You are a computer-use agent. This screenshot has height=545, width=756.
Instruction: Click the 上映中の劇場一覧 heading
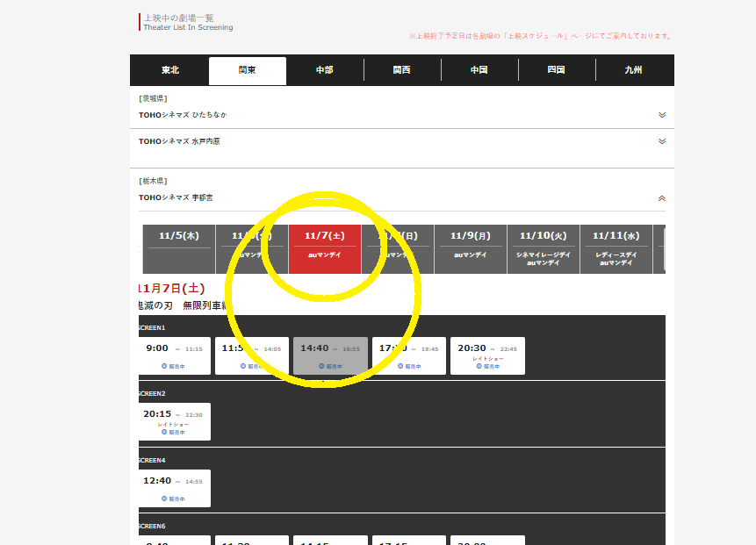179,18
